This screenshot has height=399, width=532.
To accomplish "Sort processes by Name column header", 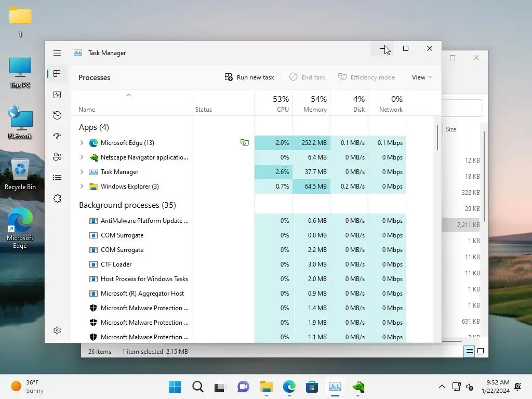I will 131,103.
